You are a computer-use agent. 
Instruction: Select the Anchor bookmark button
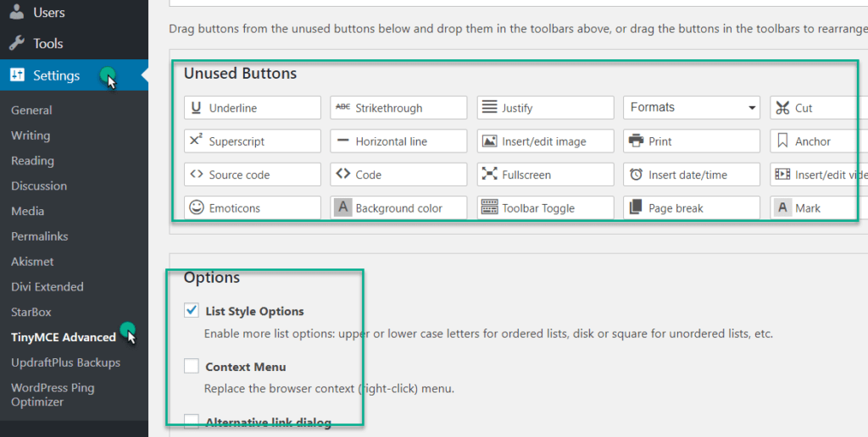[x=819, y=141]
